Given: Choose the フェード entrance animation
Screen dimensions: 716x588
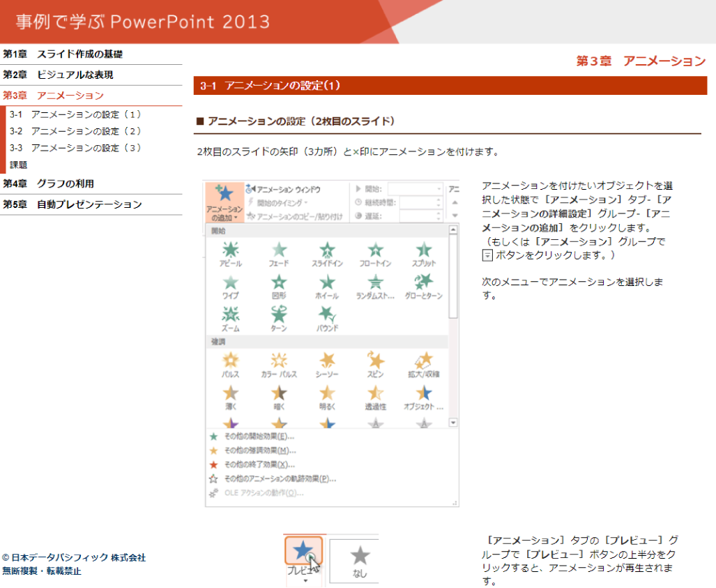Looking at the screenshot, I should tap(279, 255).
